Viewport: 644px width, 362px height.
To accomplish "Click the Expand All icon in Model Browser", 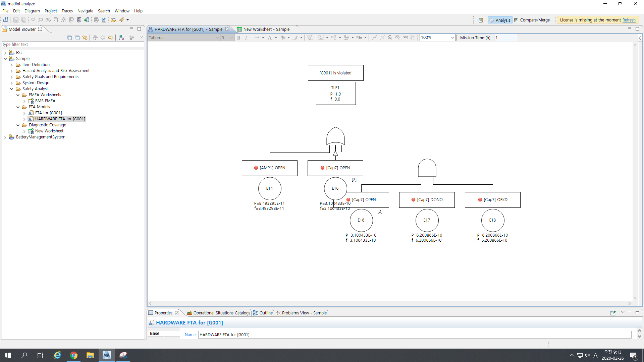I will coord(70,38).
